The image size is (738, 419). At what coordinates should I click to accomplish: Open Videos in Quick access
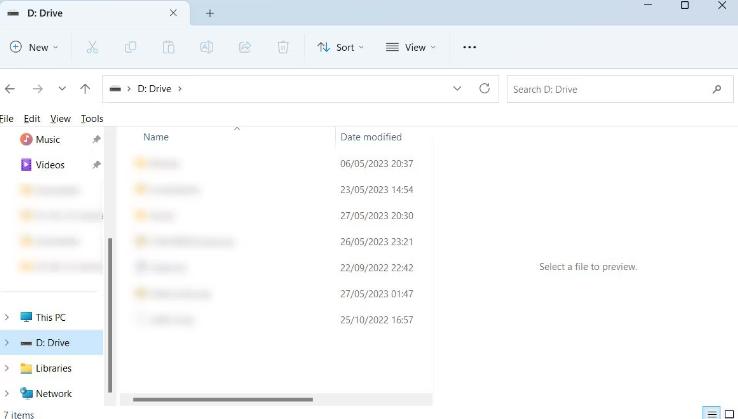pos(50,165)
